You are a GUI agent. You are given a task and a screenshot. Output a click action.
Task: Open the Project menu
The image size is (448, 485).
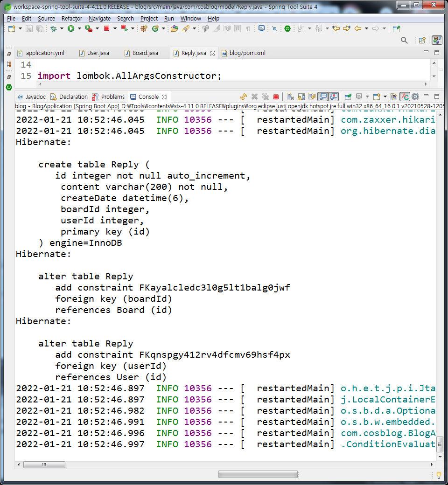click(x=149, y=19)
